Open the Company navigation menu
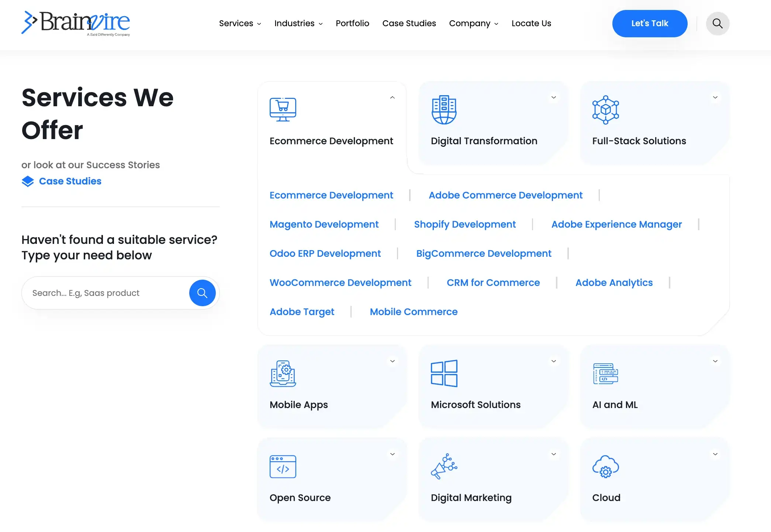771x532 pixels. (x=474, y=23)
